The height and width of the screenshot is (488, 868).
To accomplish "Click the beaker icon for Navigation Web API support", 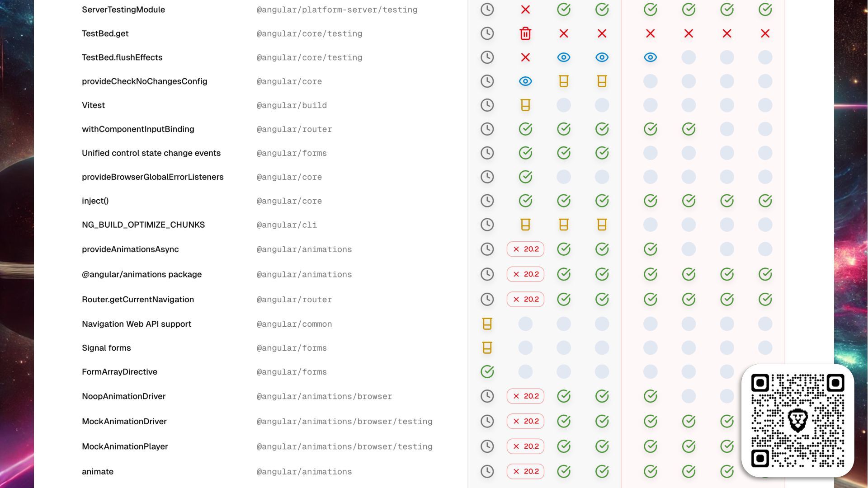I will 487,324.
